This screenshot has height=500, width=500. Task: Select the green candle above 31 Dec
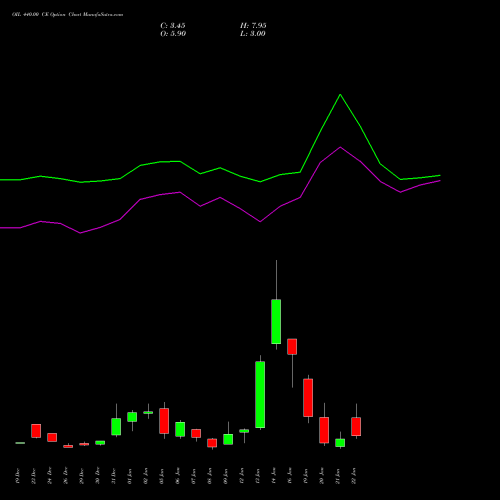(x=116, y=426)
